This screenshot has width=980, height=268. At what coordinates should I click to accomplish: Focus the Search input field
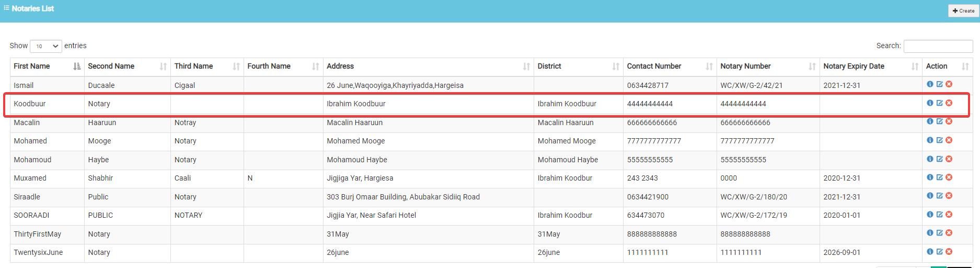938,46
